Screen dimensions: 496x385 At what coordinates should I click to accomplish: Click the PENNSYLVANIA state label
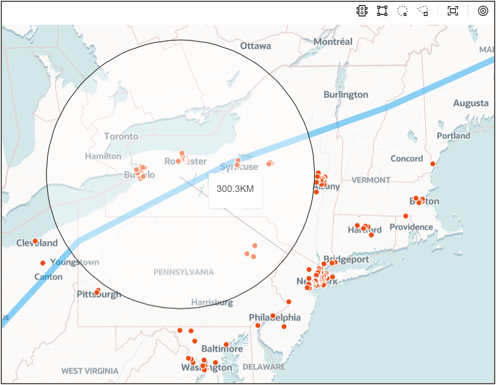point(184,272)
